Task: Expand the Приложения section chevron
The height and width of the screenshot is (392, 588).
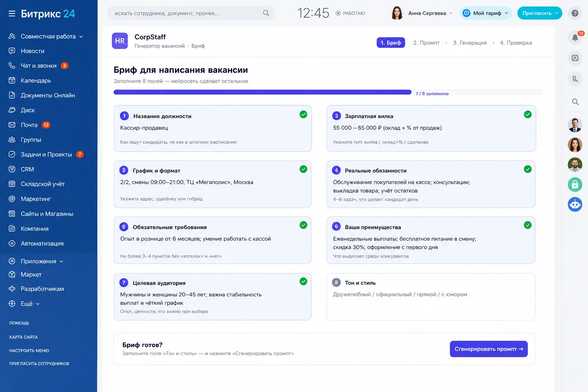Action: click(x=62, y=261)
